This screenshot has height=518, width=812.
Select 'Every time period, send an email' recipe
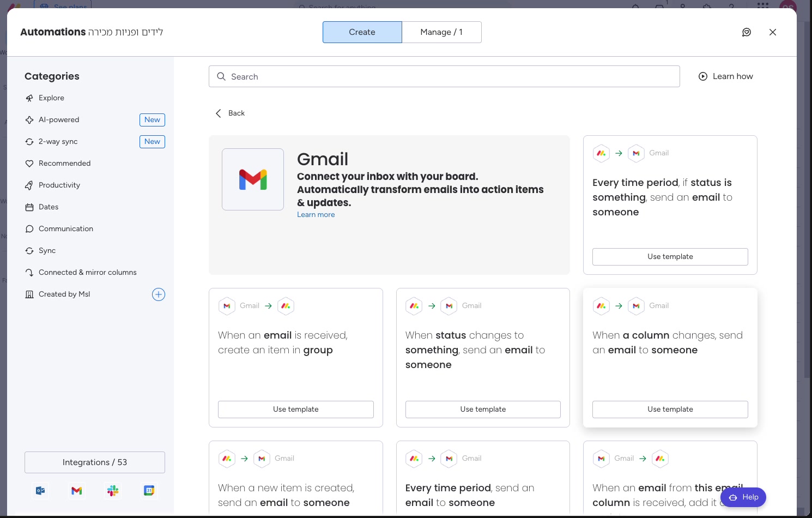[483, 478]
